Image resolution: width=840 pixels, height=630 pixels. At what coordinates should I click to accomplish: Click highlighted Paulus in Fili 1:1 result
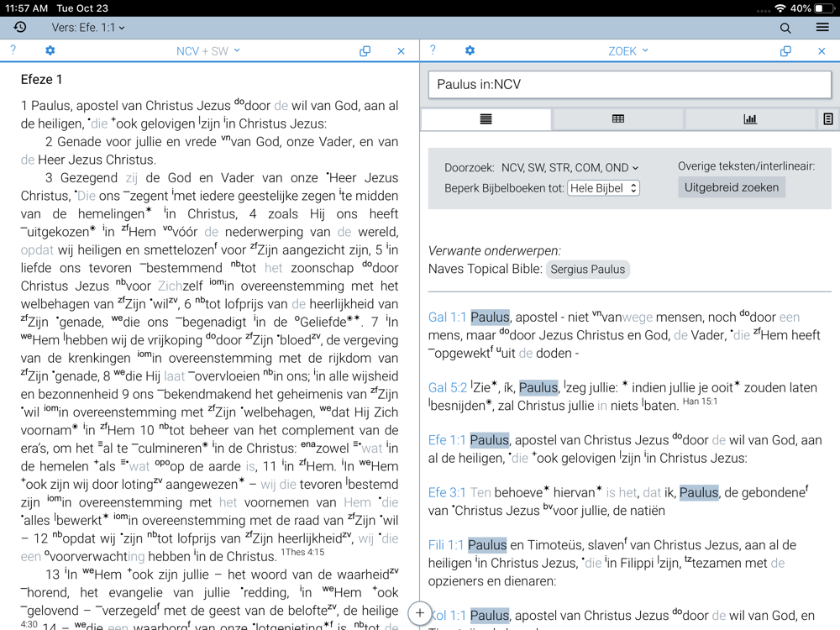pyautogui.click(x=487, y=545)
